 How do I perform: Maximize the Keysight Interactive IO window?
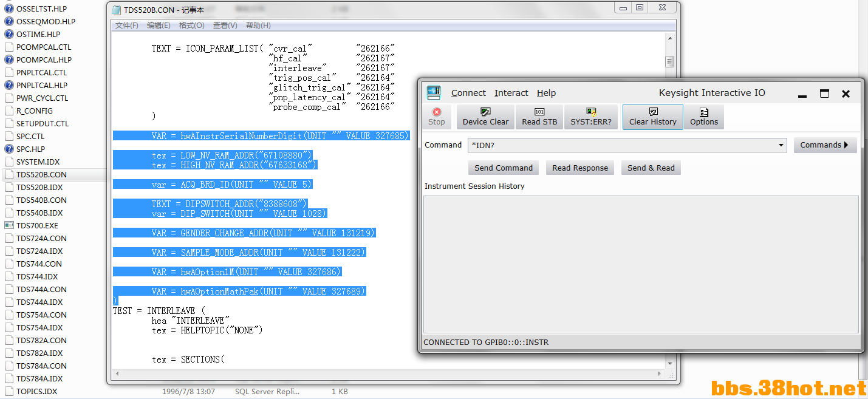[x=824, y=94]
